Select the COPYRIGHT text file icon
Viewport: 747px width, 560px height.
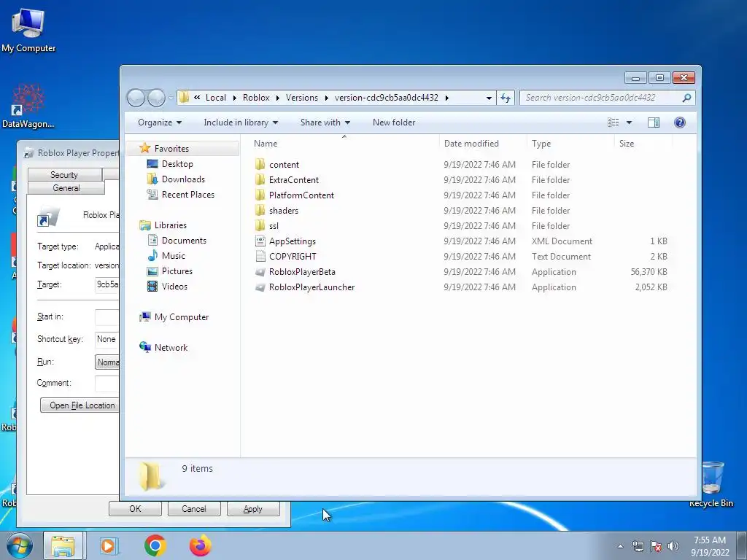(x=260, y=256)
